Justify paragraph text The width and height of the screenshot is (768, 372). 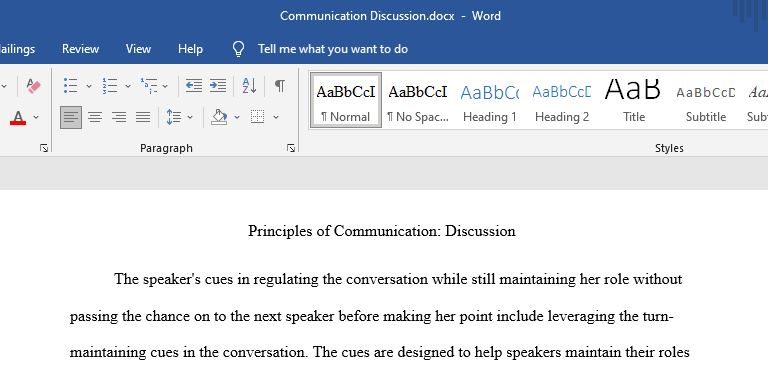pyautogui.click(x=143, y=117)
